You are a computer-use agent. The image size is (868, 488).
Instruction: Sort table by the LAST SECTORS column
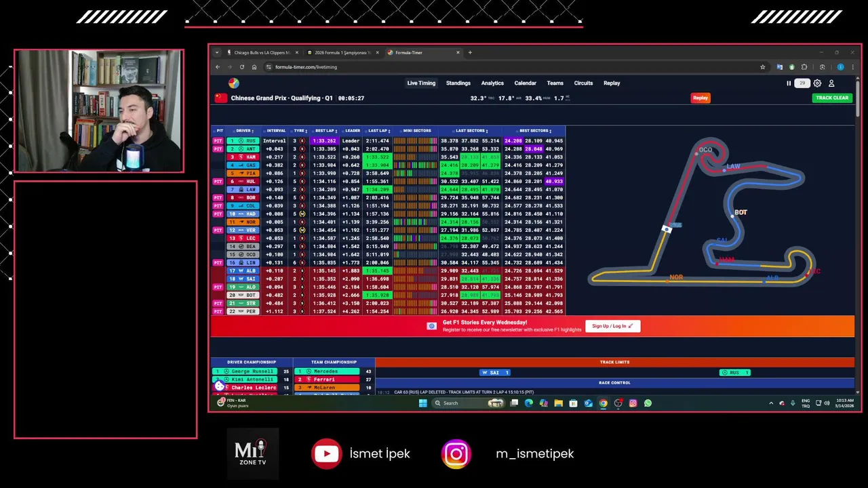[471, 131]
